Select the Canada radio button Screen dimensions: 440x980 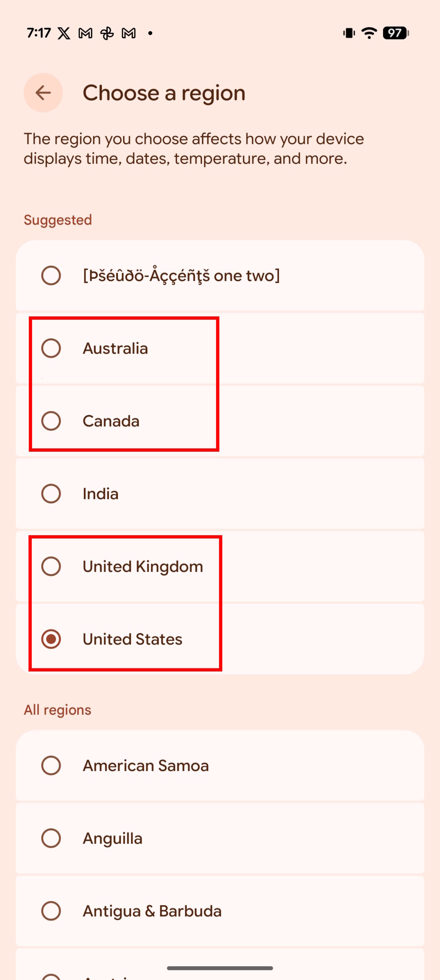point(51,421)
